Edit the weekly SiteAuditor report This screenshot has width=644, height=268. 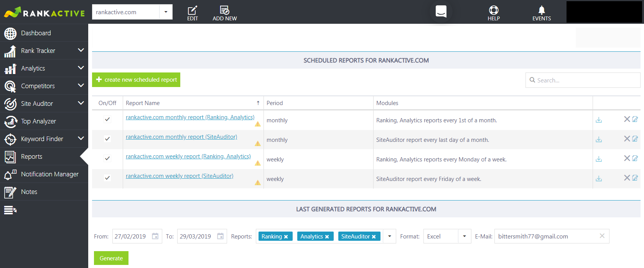tap(635, 178)
